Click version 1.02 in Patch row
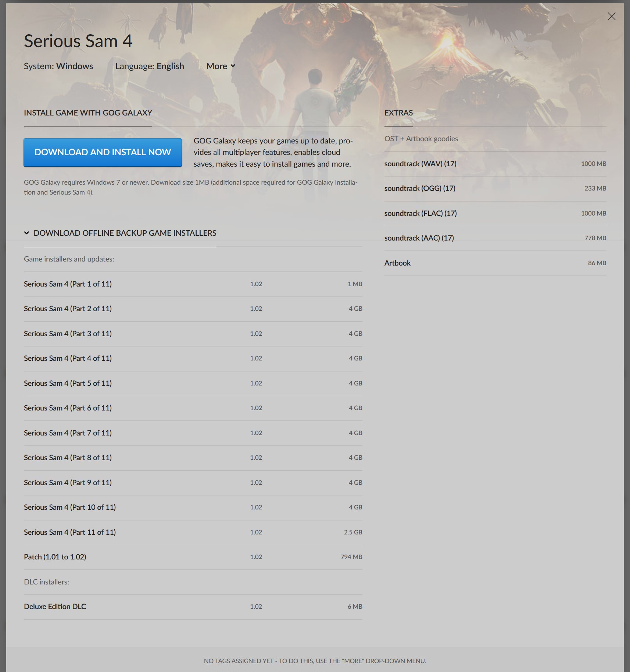630x672 pixels. click(256, 557)
